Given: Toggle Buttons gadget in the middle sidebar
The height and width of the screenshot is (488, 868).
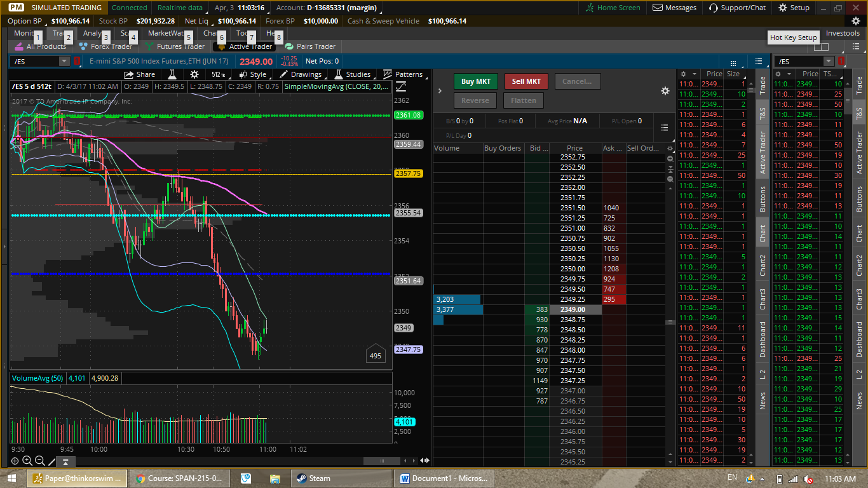Looking at the screenshot, I should click(x=763, y=198).
